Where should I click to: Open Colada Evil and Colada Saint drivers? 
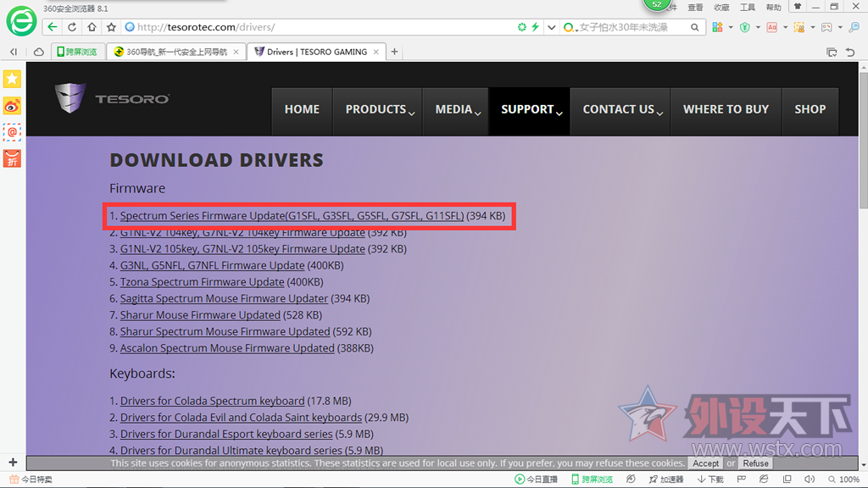tap(241, 418)
